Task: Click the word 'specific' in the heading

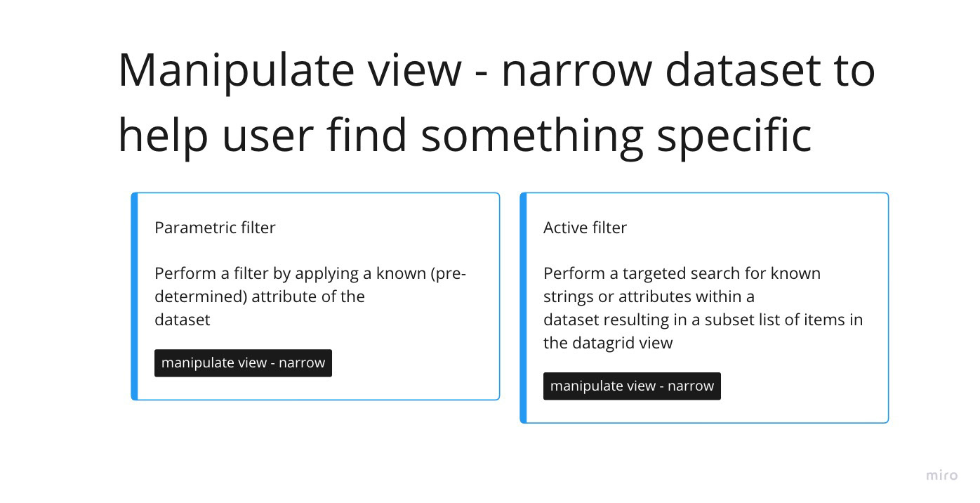Action: [734, 135]
